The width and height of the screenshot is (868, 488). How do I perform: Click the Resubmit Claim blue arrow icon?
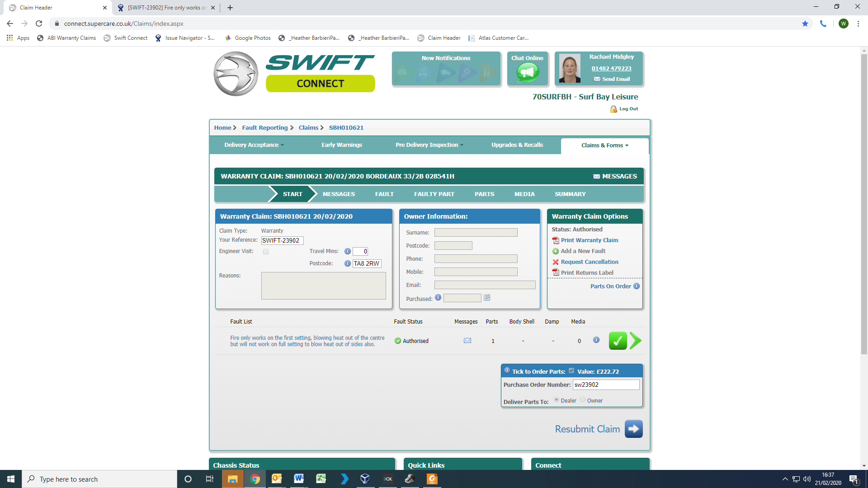coord(633,429)
